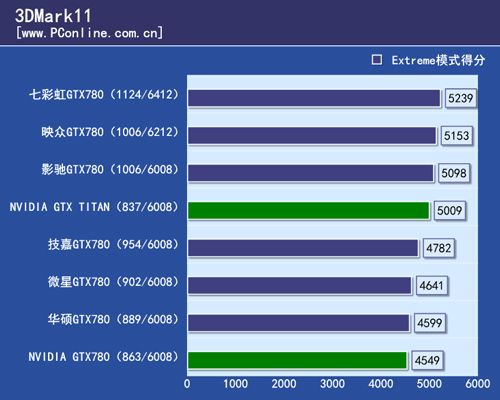Click the 0 axis tick label
The image size is (500, 400).
tap(187, 384)
